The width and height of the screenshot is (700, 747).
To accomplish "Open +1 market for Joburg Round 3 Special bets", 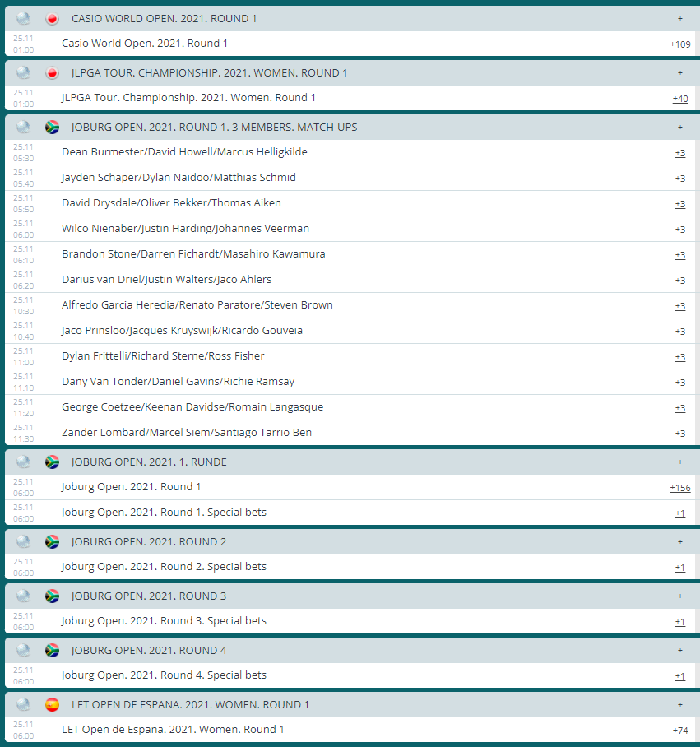I will click(680, 622).
